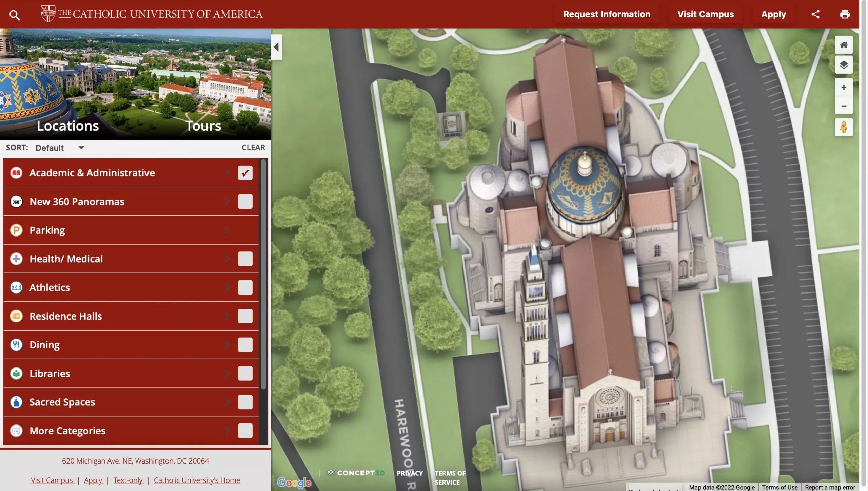This screenshot has height=491, width=868.
Task: Expand Academic & Administrative chevron
Action: [x=227, y=173]
